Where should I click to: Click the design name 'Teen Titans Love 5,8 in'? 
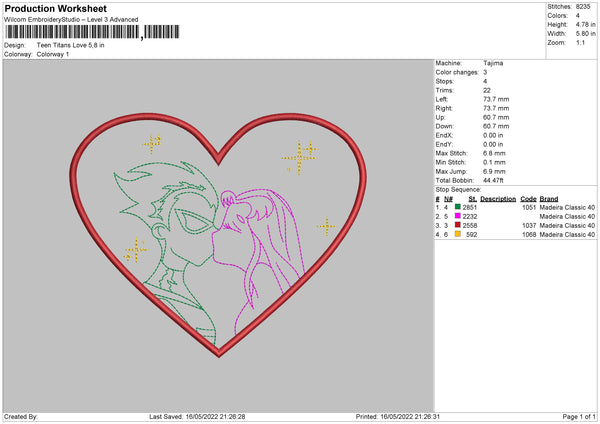click(70, 45)
